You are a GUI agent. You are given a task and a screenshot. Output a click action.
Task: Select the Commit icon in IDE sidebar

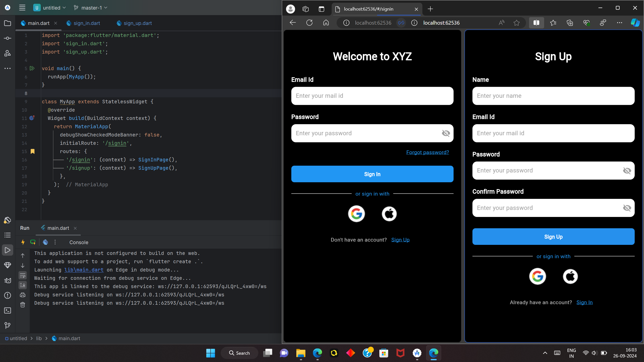coord(7,38)
